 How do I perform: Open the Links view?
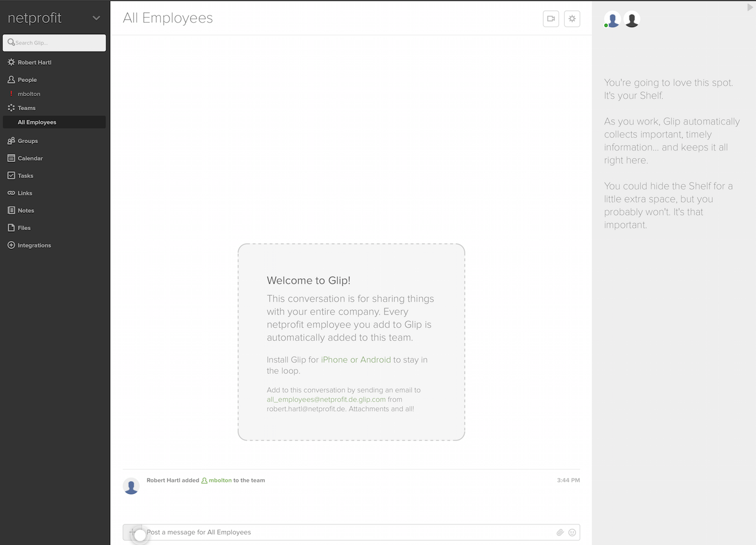pos(25,193)
